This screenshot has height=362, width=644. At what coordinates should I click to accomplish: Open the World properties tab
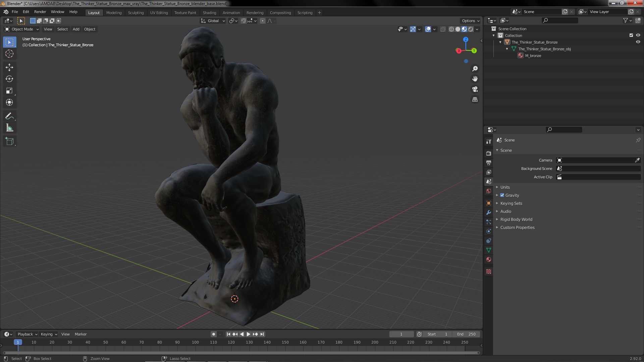click(x=489, y=191)
